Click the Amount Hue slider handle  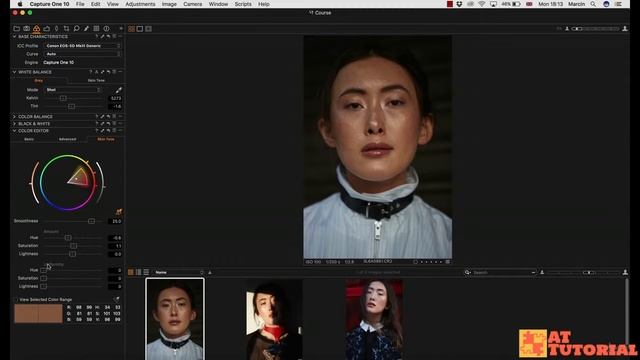coord(68,238)
